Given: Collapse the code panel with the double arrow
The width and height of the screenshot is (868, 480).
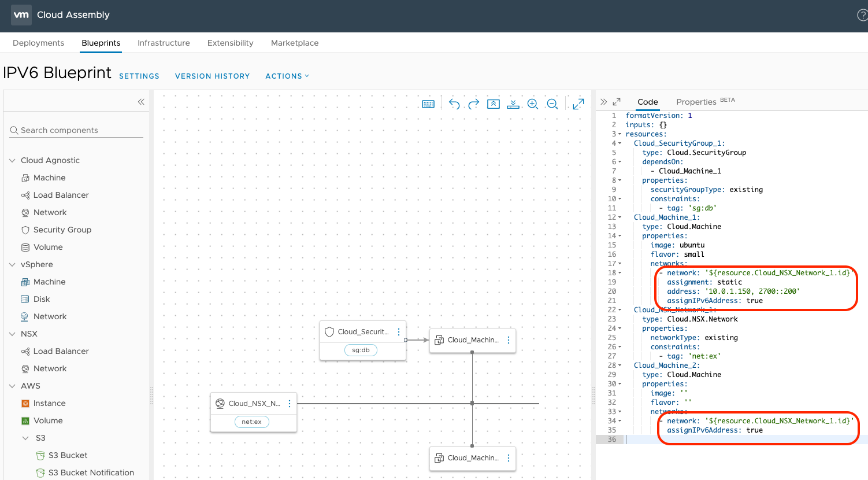Looking at the screenshot, I should coord(603,102).
